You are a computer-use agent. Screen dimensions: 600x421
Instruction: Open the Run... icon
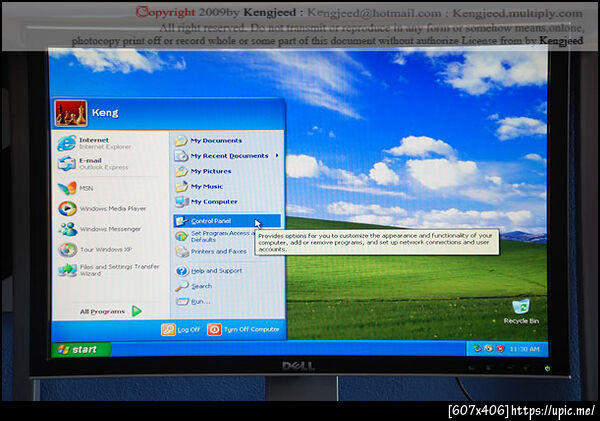pyautogui.click(x=182, y=302)
